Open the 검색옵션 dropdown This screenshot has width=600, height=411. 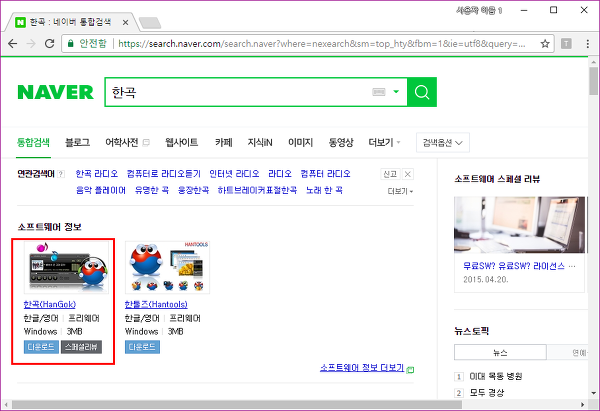(x=443, y=143)
